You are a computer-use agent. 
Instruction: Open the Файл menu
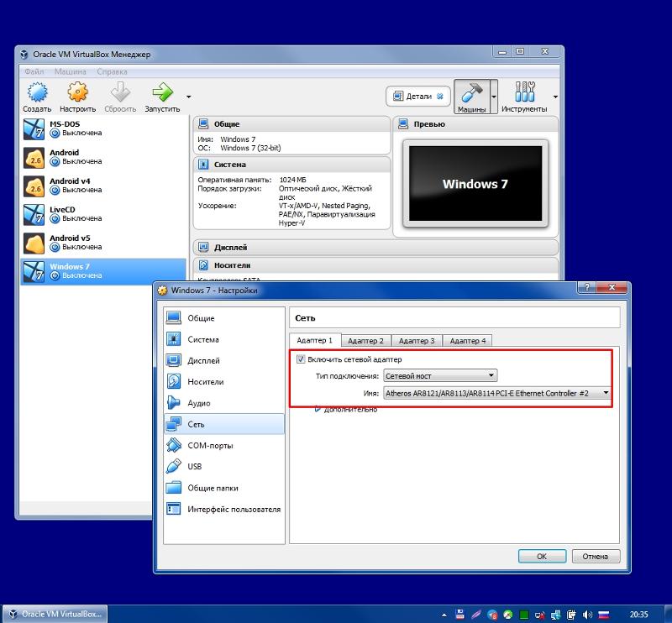[x=34, y=71]
